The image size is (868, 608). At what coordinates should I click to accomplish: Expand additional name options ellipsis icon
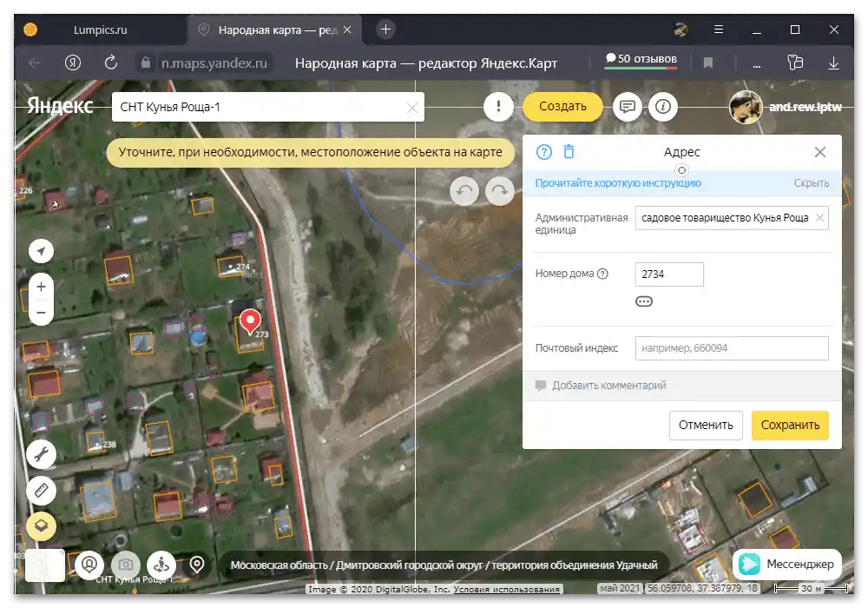pos(644,301)
